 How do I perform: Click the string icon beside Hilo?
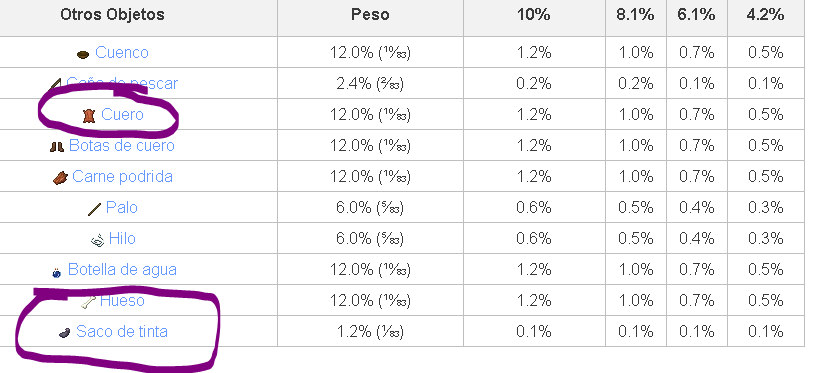coord(97,240)
